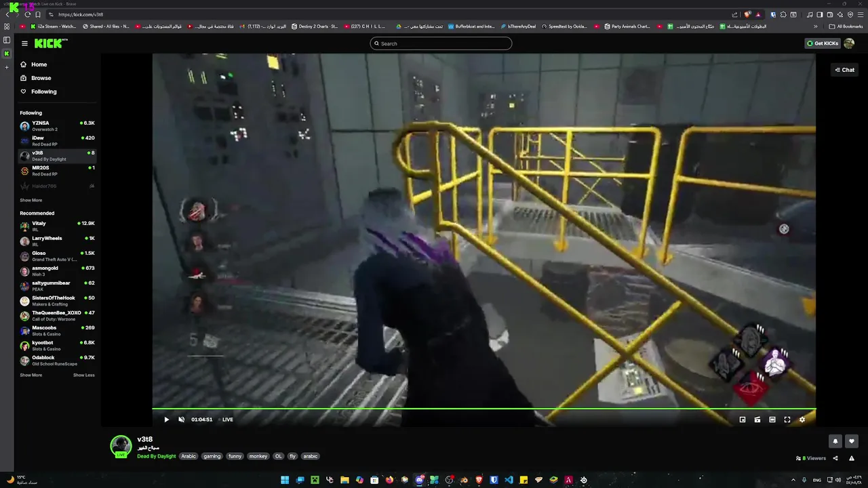The height and width of the screenshot is (488, 868).
Task: Open Bufferbloat and Internet bookmark
Action: (471, 26)
